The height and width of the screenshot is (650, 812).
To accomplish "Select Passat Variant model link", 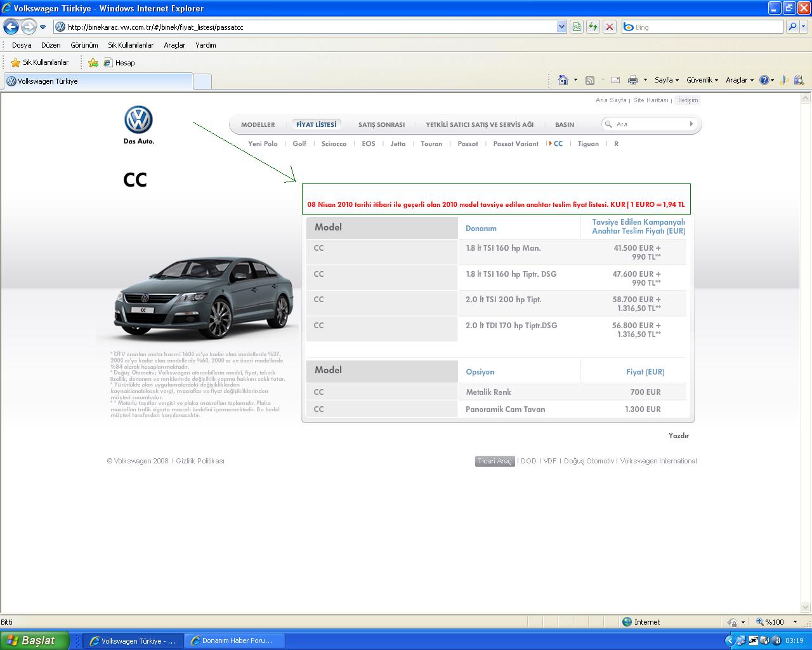I will [516, 144].
